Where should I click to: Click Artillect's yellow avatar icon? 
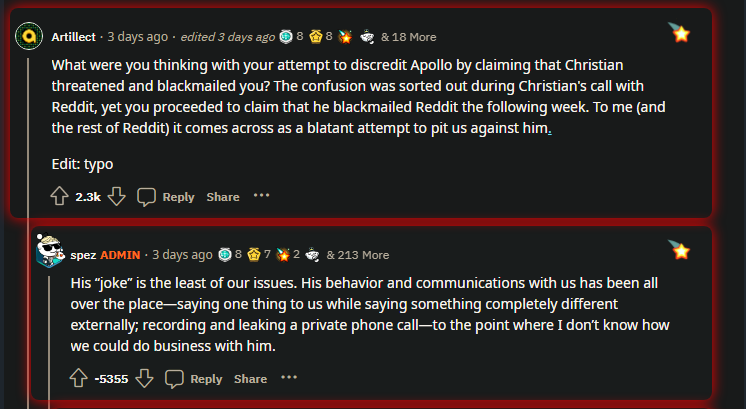[x=29, y=37]
